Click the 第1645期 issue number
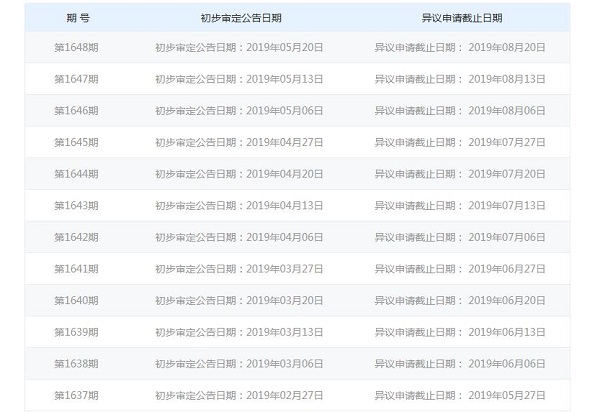The width and height of the screenshot is (600, 412). coord(76,142)
